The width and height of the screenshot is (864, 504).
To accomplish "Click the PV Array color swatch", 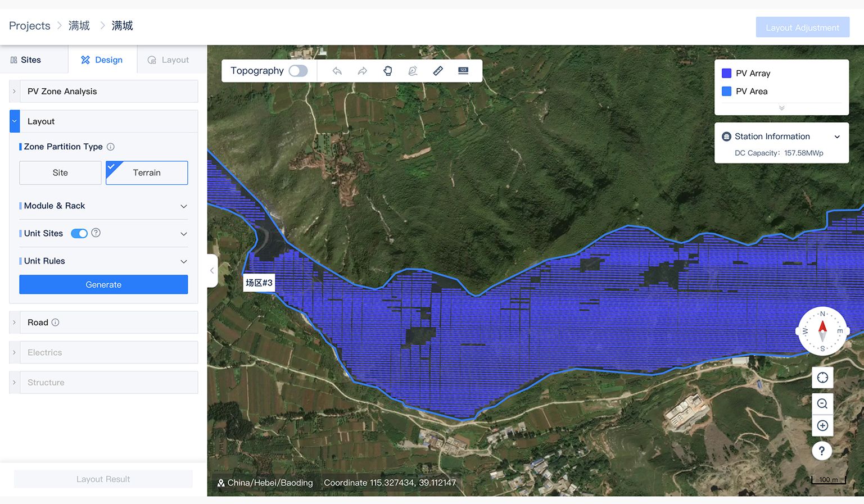I will tap(726, 74).
